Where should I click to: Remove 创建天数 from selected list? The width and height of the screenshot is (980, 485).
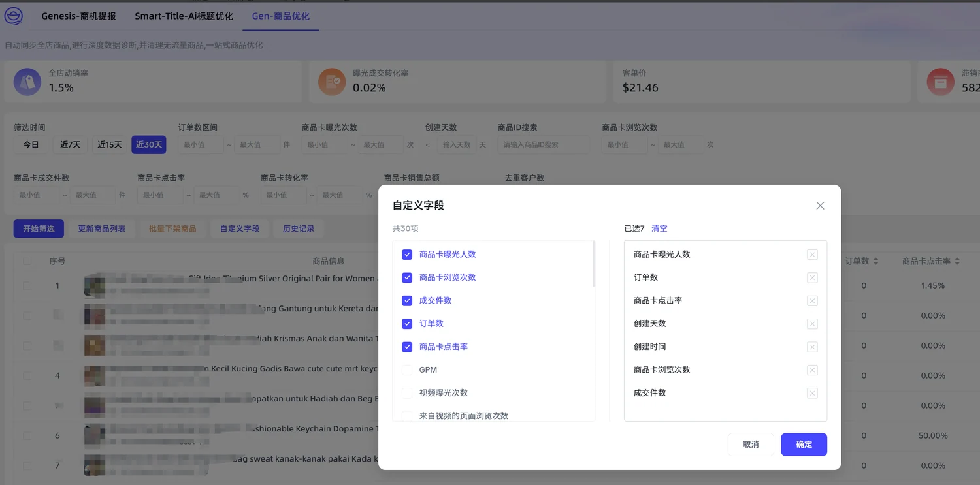click(x=812, y=324)
